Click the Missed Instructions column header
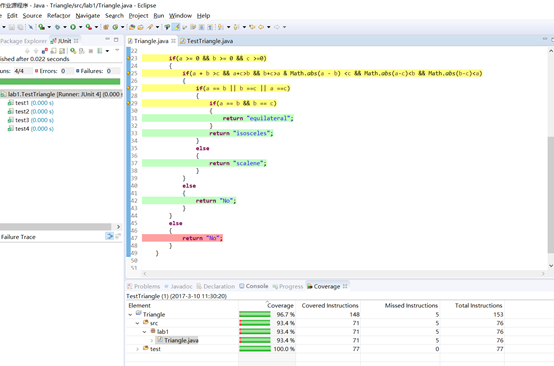This screenshot has width=554, height=366. tap(411, 306)
